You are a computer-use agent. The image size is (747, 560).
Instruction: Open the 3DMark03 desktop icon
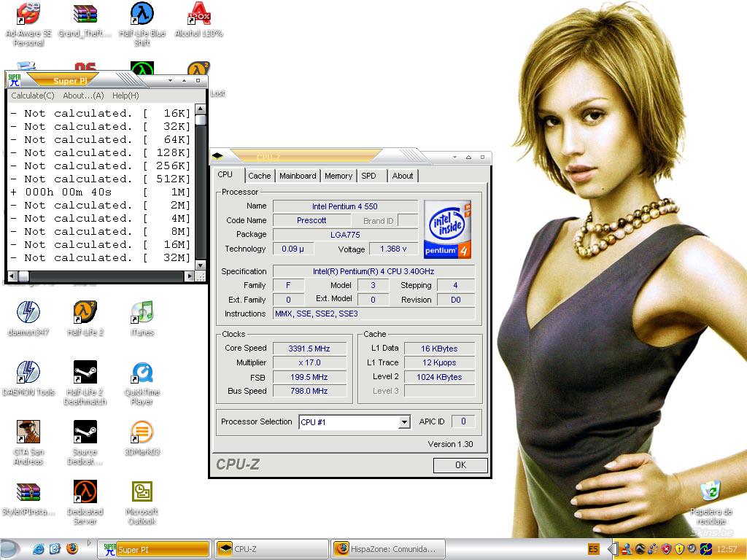(x=142, y=433)
